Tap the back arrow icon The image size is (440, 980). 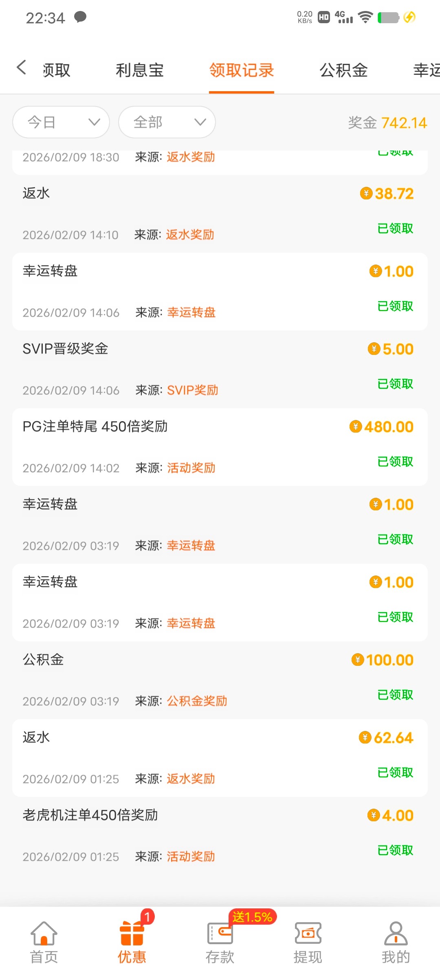click(22, 68)
